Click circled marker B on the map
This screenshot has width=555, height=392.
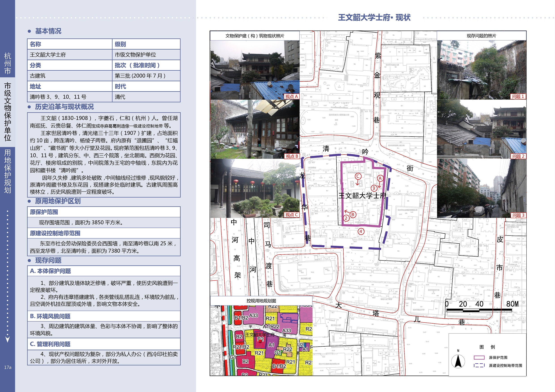(353, 214)
